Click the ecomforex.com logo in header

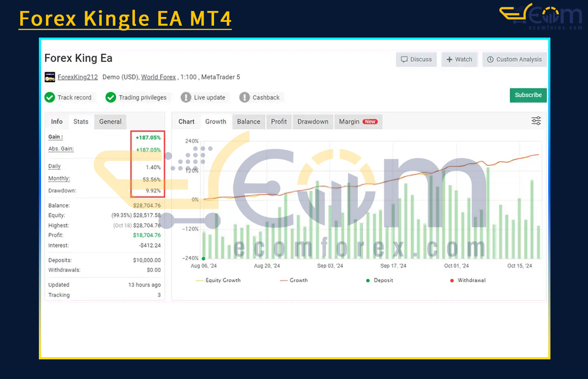click(x=541, y=17)
